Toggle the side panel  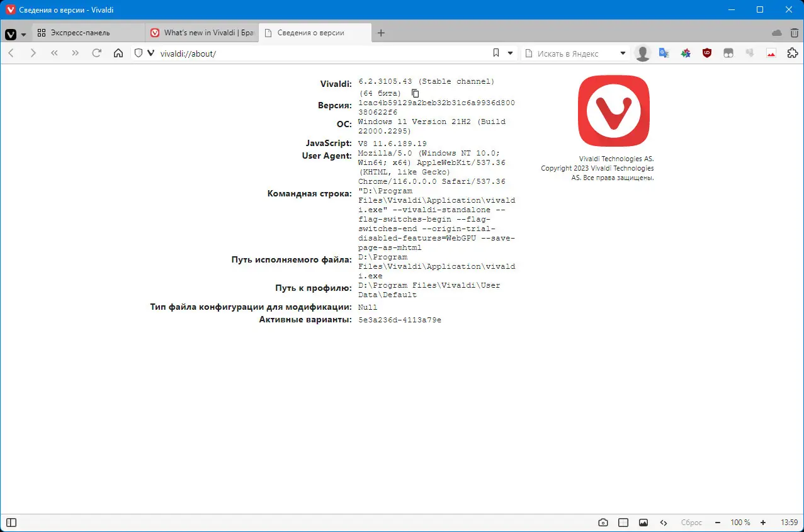tap(11, 523)
